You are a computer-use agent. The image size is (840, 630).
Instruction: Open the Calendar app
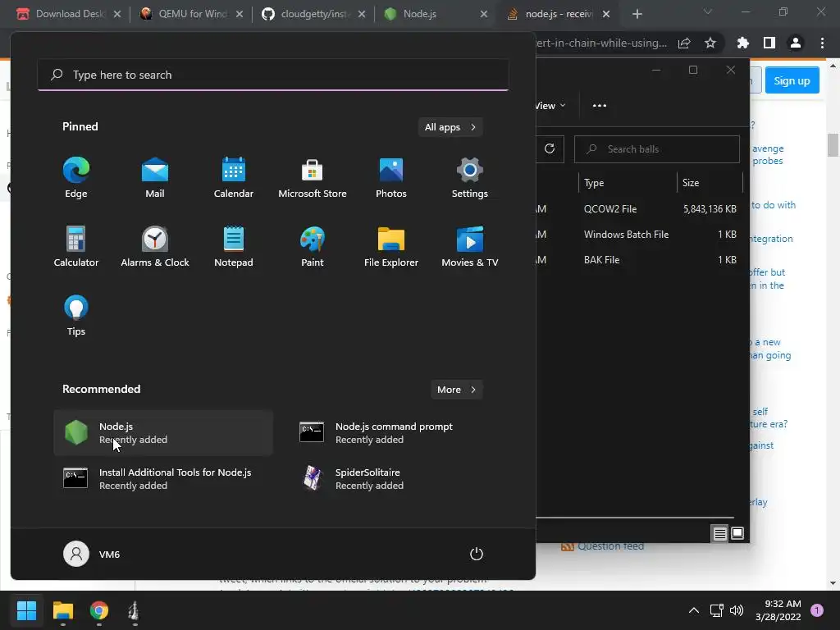pos(234,178)
